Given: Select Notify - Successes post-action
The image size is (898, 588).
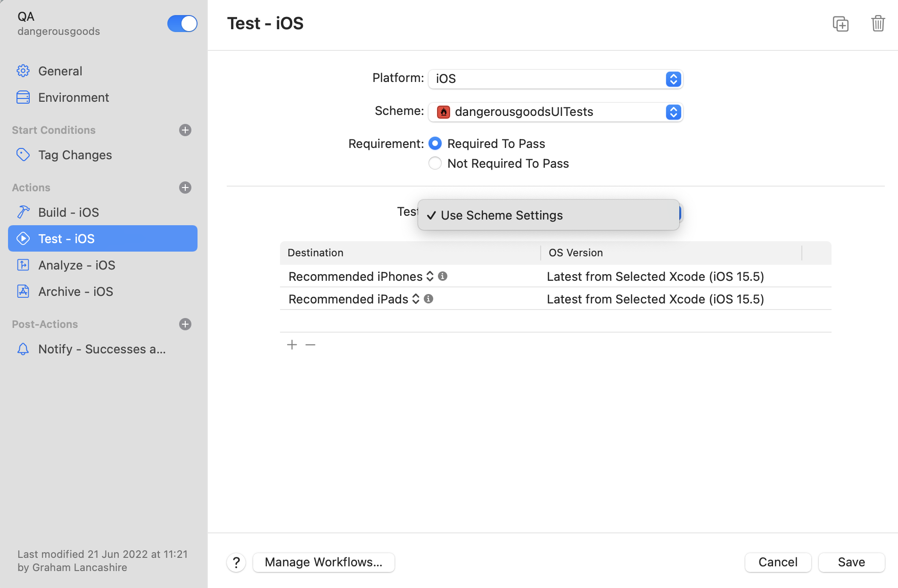Looking at the screenshot, I should [x=103, y=349].
